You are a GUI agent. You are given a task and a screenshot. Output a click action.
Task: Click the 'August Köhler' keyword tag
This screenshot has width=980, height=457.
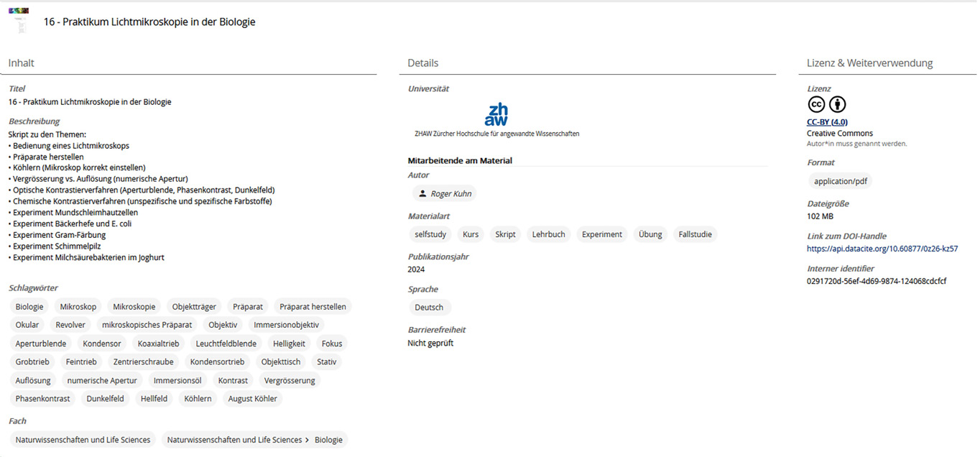(x=252, y=399)
